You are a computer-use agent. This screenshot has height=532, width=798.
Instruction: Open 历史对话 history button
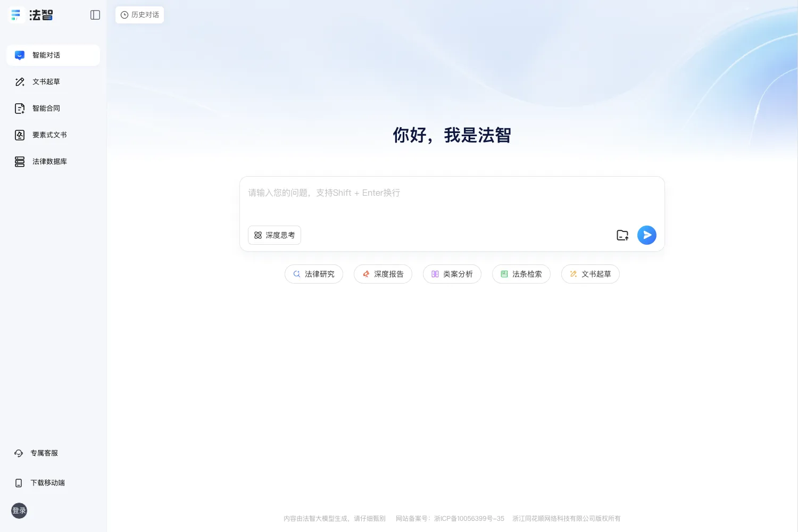click(139, 15)
